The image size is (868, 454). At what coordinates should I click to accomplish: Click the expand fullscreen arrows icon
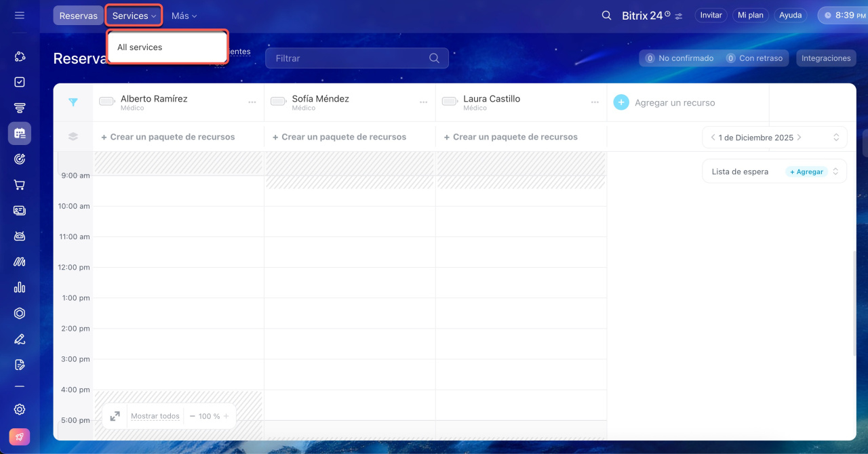point(115,416)
